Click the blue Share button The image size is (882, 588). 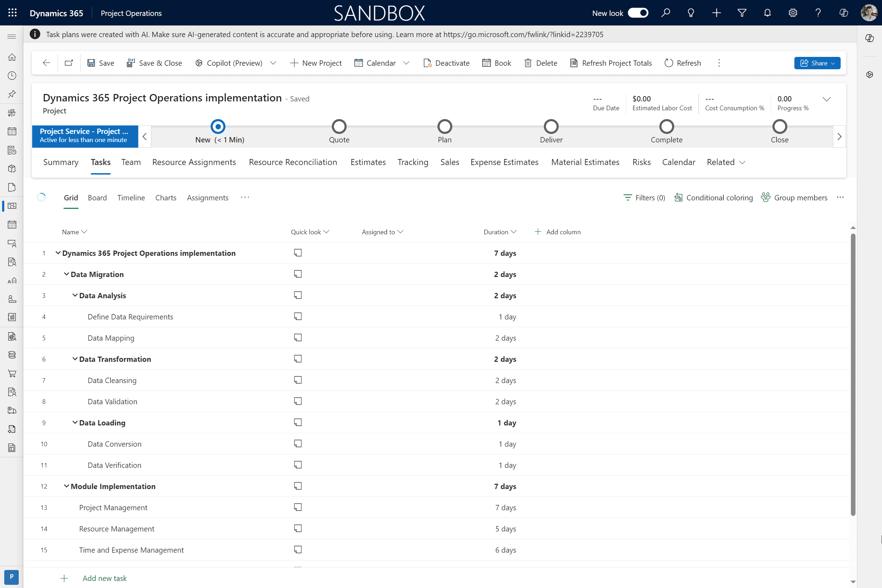[817, 63]
